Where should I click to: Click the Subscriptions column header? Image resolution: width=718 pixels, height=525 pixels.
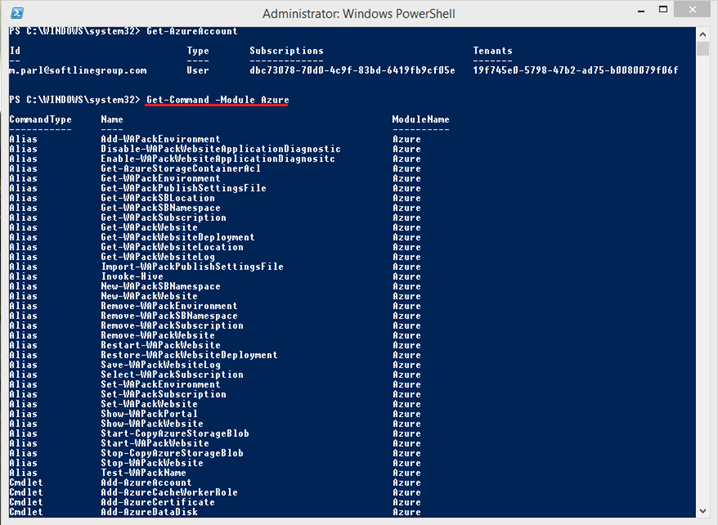point(286,51)
